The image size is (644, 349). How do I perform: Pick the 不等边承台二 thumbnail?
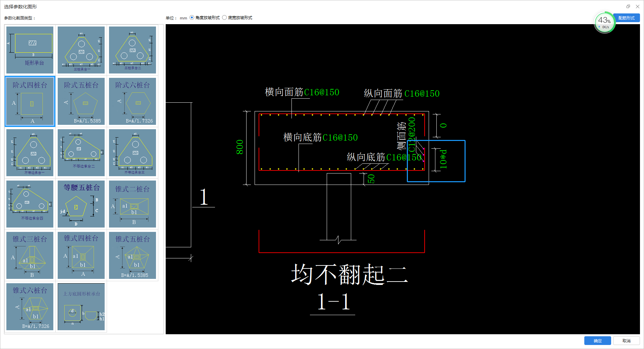(x=81, y=153)
